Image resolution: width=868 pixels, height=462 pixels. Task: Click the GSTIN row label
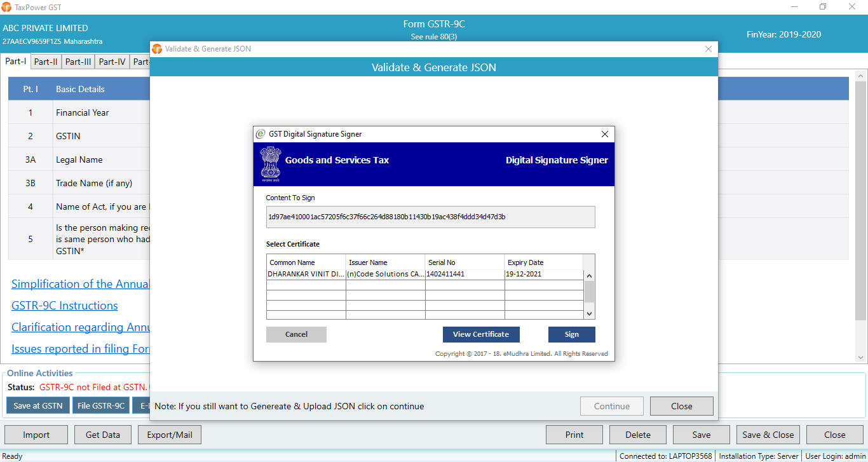(x=68, y=136)
